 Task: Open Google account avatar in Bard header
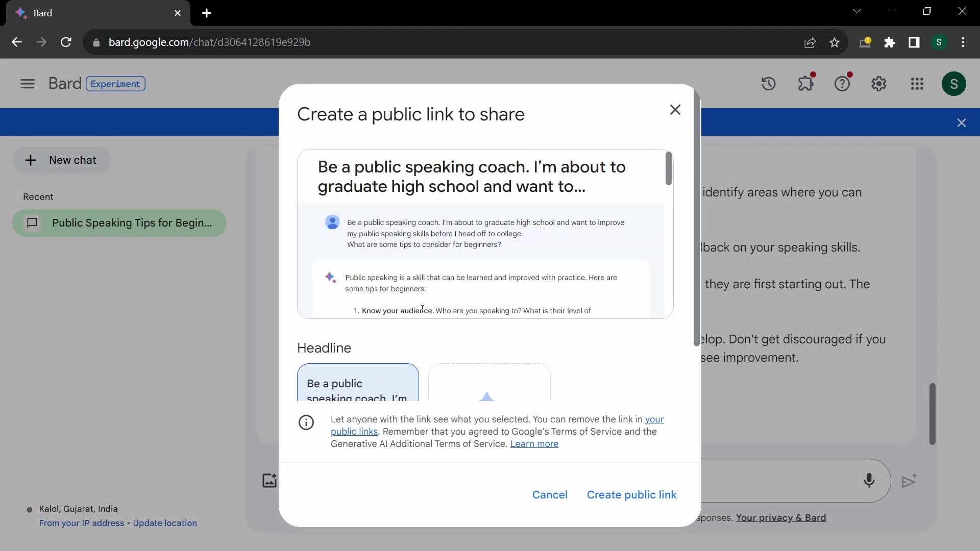[953, 84]
